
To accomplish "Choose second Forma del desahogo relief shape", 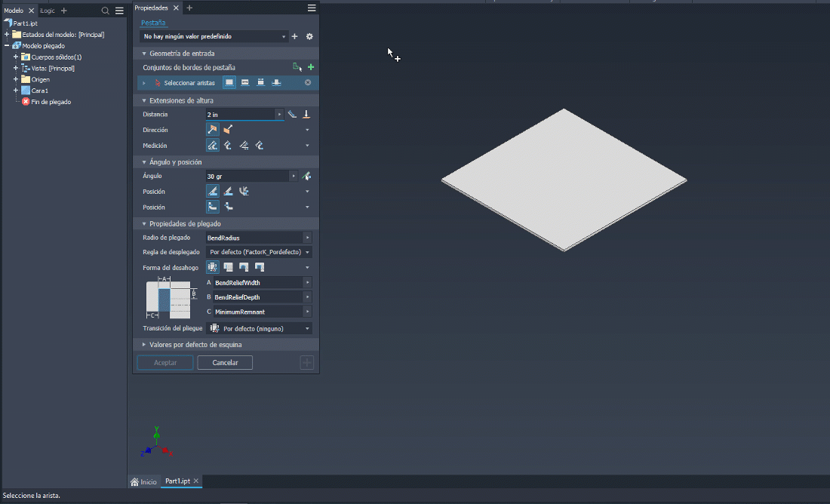I will point(228,267).
